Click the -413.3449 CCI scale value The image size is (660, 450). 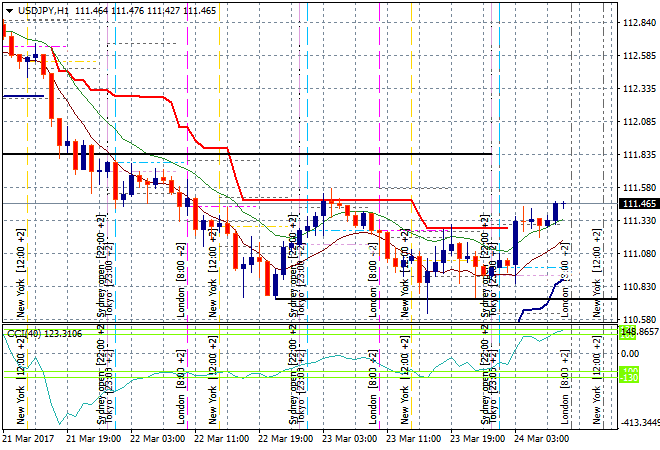click(x=640, y=422)
